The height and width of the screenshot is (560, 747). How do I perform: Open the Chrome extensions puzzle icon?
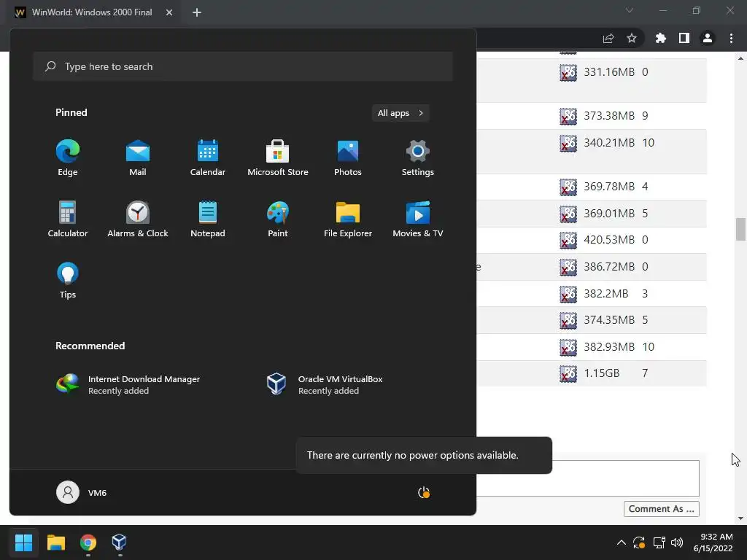pos(660,38)
